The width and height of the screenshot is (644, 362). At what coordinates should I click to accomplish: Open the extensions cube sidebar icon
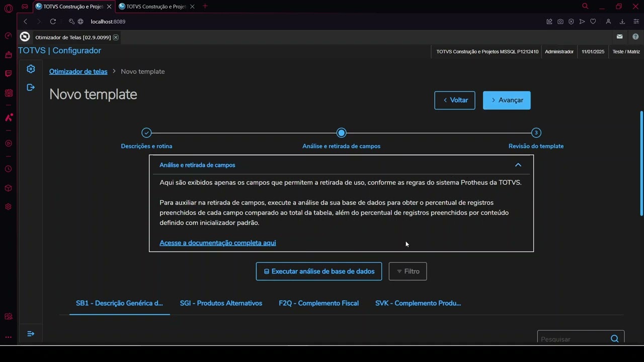8,188
